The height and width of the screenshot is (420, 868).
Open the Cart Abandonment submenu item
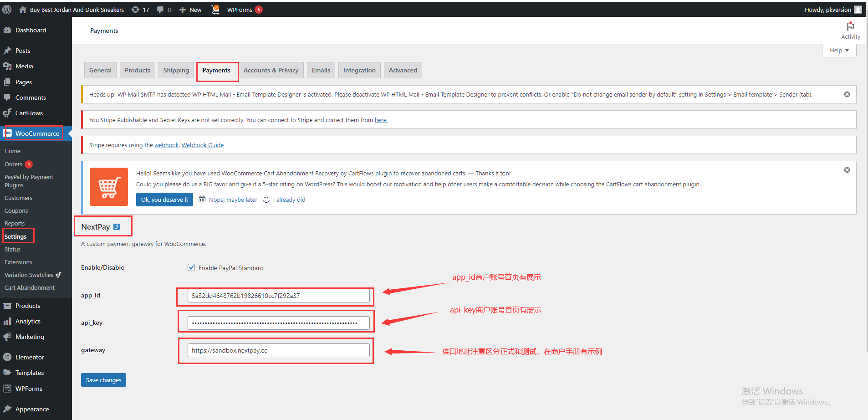click(x=30, y=288)
